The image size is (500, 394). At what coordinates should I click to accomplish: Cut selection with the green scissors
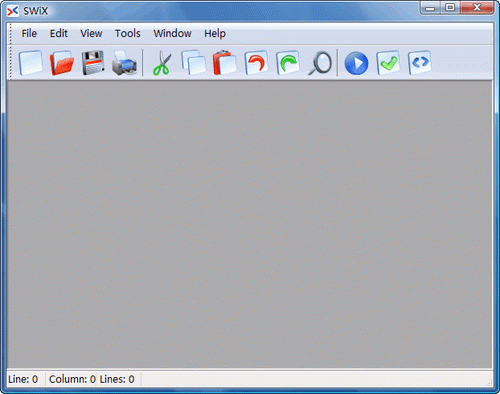[162, 63]
